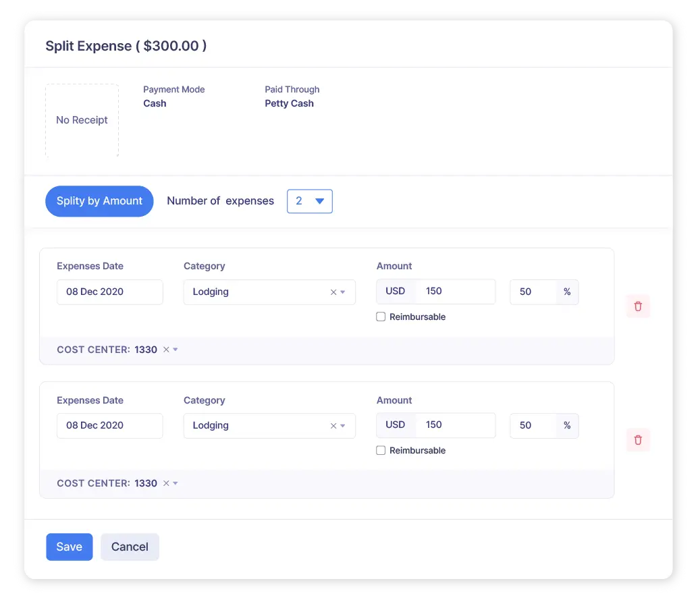The image size is (700, 602).
Task: Delete the second split expense row
Action: click(x=638, y=440)
